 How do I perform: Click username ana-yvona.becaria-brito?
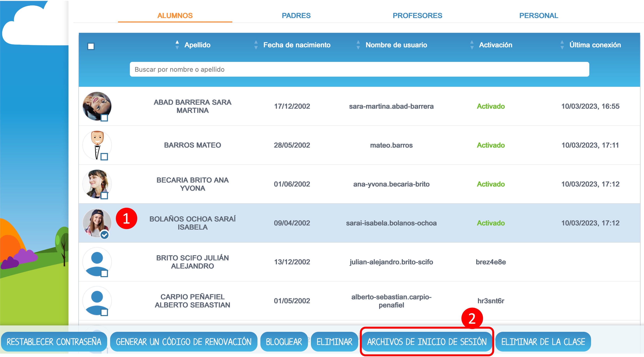click(x=391, y=184)
